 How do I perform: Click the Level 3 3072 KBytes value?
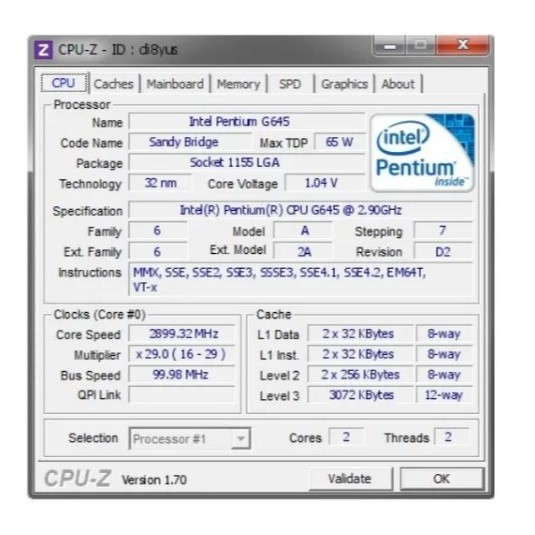click(360, 395)
